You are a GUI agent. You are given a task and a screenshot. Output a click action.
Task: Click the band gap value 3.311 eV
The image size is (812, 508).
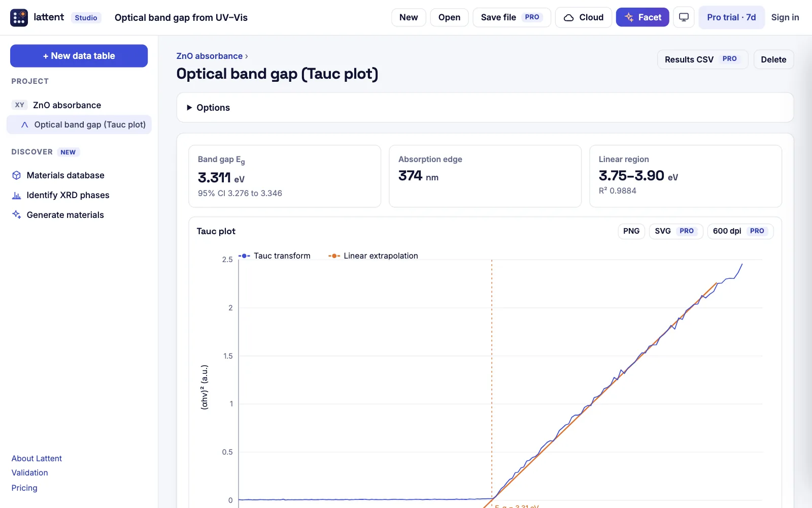click(221, 178)
